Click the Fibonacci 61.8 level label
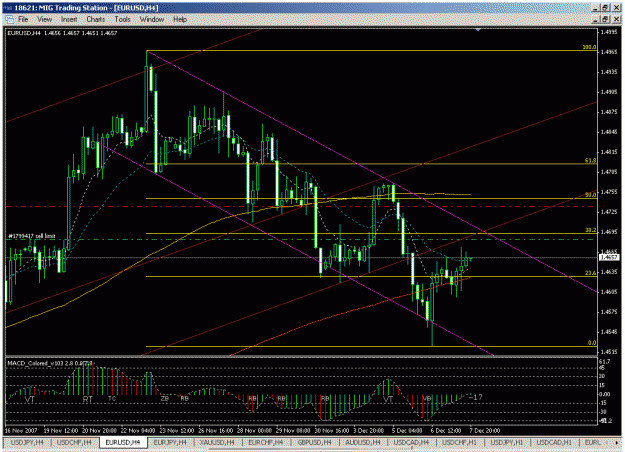The image size is (625, 452). tap(590, 161)
